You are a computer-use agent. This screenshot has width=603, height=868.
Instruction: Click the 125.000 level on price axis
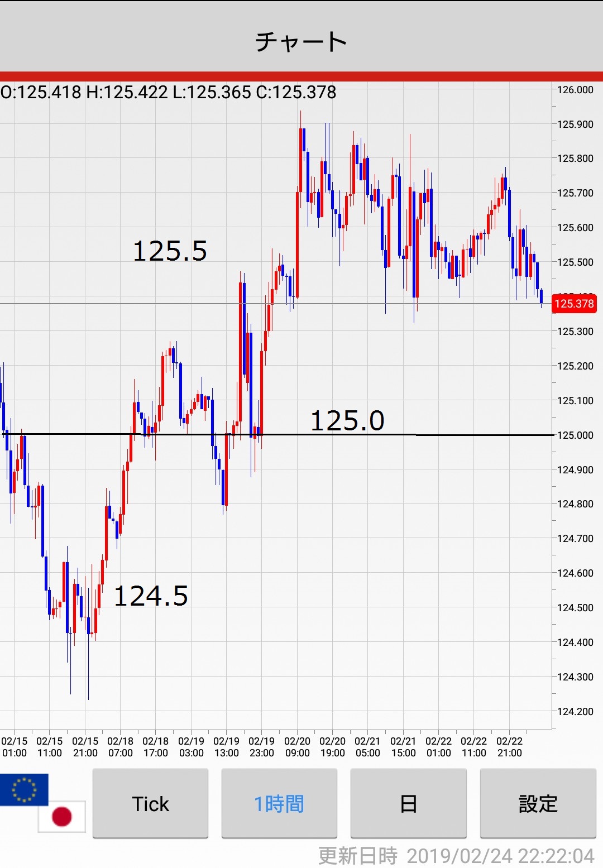point(575,435)
